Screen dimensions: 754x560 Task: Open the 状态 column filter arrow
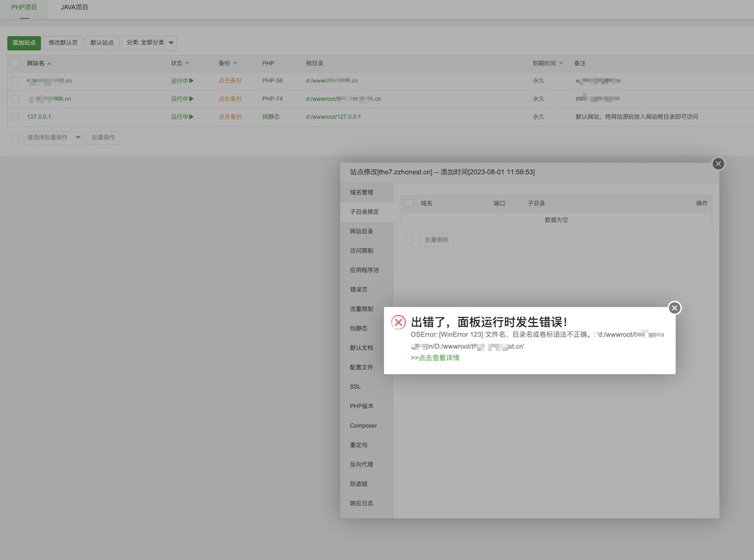(187, 63)
